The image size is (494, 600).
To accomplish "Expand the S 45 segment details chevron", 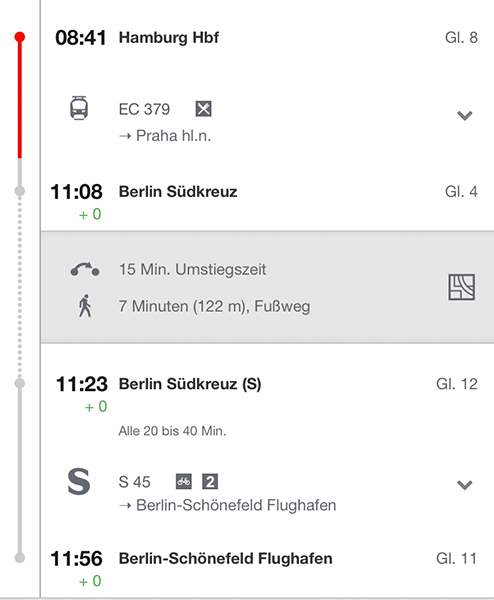I will coord(465,485).
